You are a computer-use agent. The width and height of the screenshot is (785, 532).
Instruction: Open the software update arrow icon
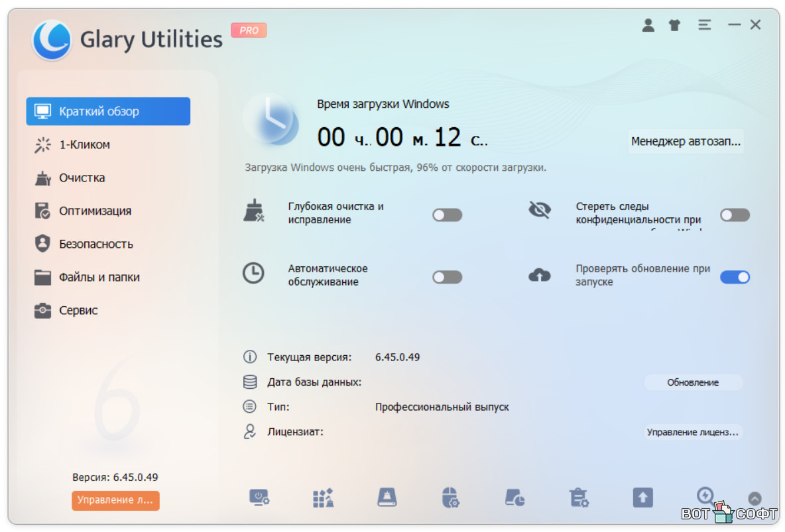(643, 498)
